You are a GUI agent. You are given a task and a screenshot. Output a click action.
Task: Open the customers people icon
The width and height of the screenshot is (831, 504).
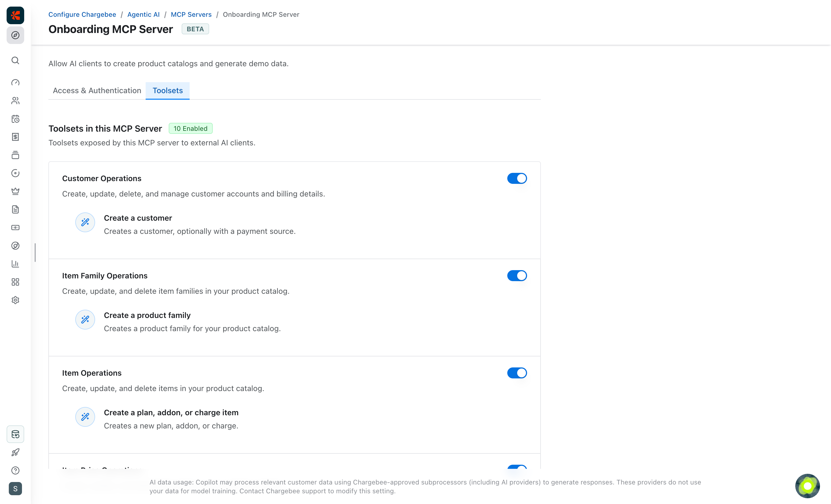pyautogui.click(x=15, y=101)
